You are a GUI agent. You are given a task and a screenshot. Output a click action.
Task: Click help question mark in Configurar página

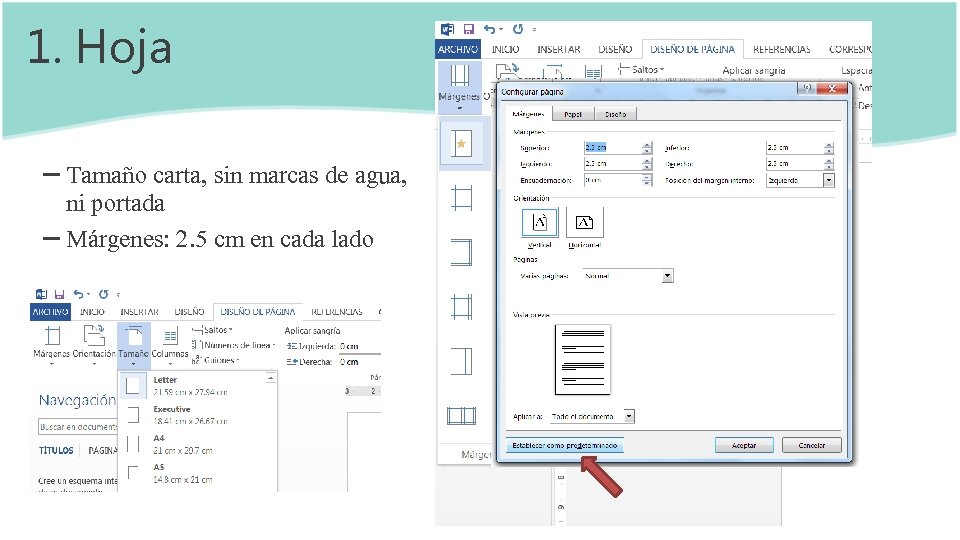(x=808, y=88)
